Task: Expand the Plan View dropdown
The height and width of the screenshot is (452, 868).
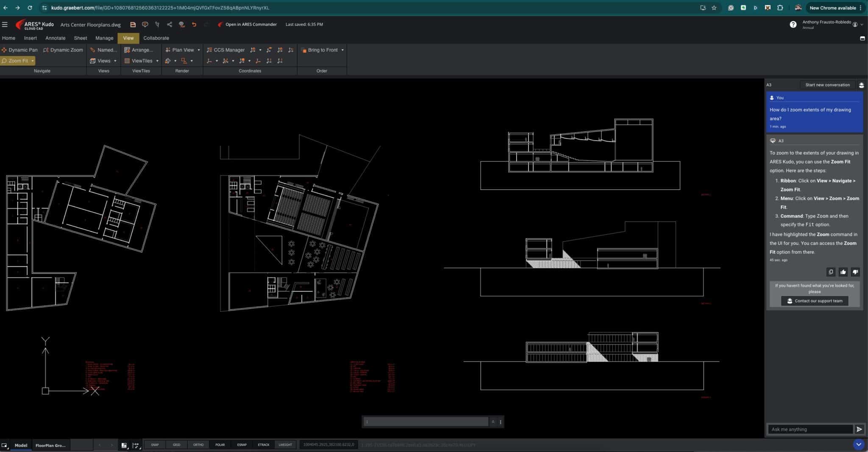Action: (198, 50)
